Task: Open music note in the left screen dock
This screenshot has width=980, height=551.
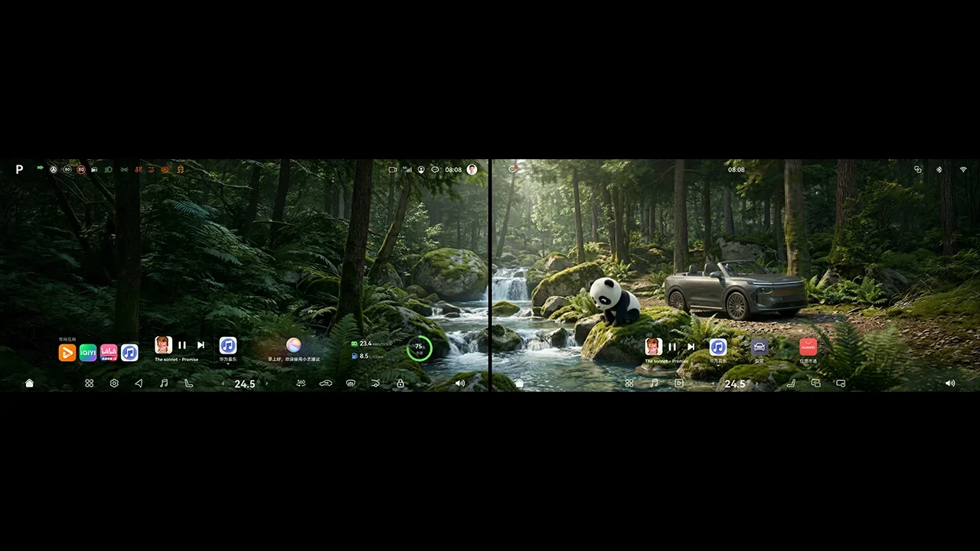Action: 164,383
